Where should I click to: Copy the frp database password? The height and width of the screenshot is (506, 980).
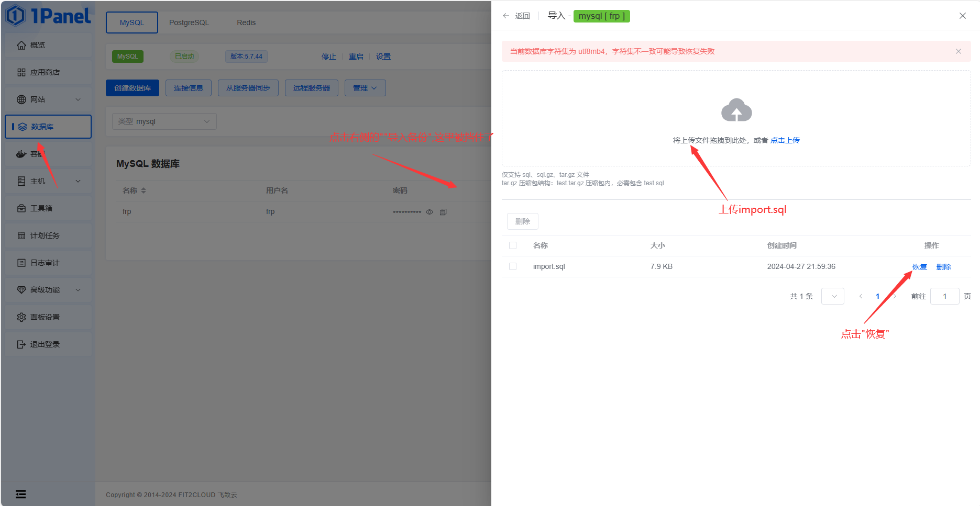pos(443,212)
